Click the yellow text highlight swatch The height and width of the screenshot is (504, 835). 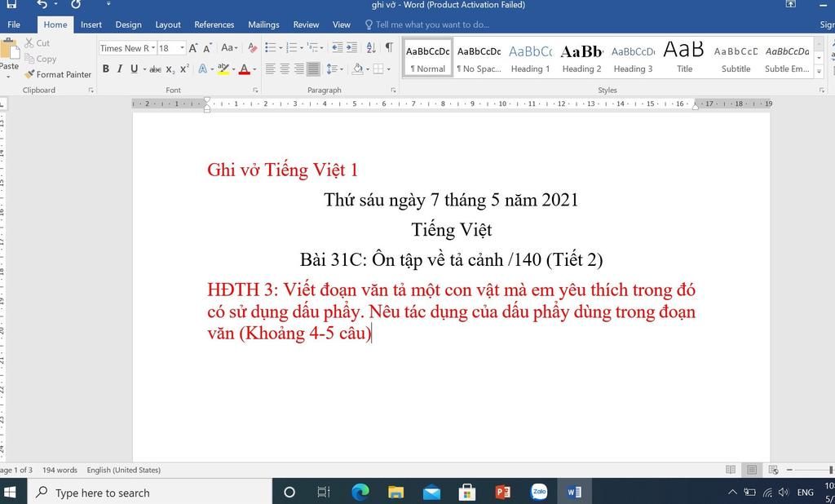pos(223,69)
